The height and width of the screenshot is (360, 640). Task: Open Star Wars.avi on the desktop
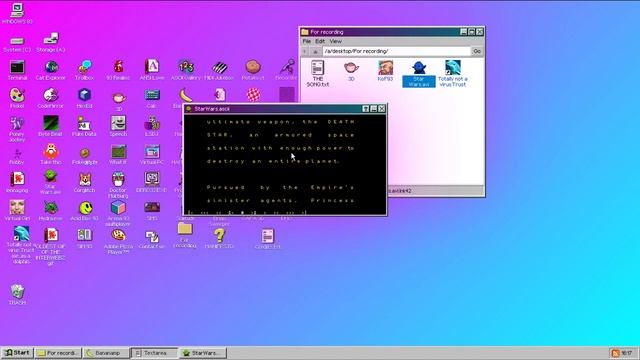(x=51, y=182)
